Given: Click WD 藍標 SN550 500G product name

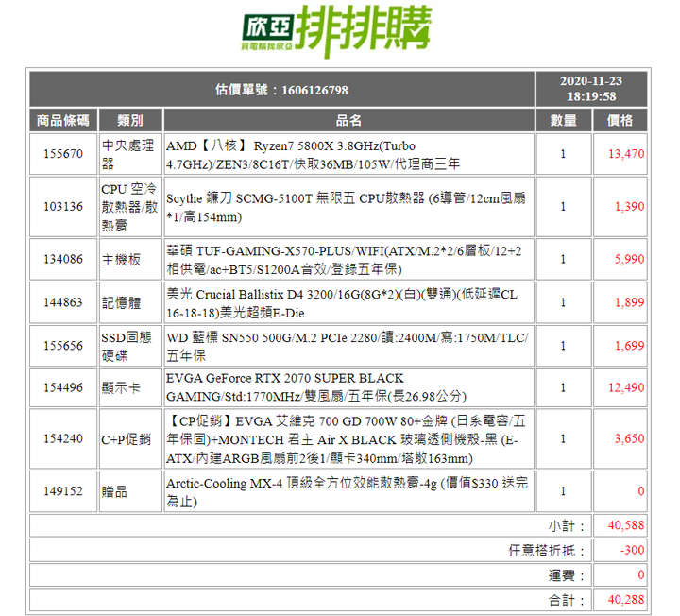Looking at the screenshot, I should [348, 346].
